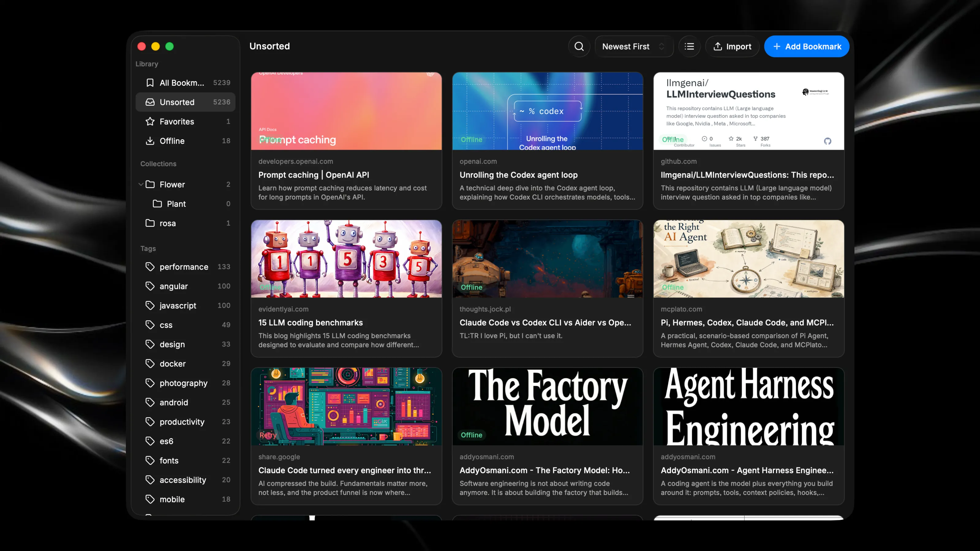Open the Prompt caching card thumbnail
This screenshot has width=980, height=551.
tap(346, 111)
